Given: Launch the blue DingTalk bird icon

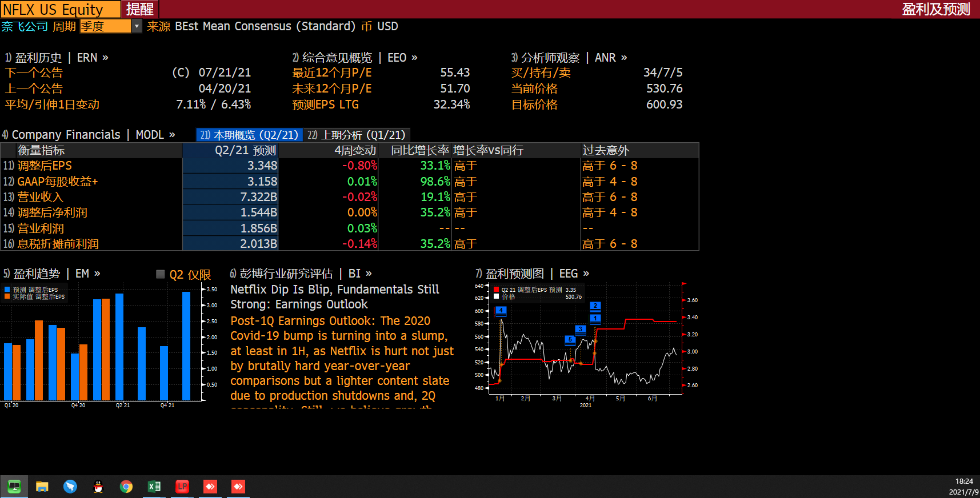Looking at the screenshot, I should pyautogui.click(x=70, y=487).
